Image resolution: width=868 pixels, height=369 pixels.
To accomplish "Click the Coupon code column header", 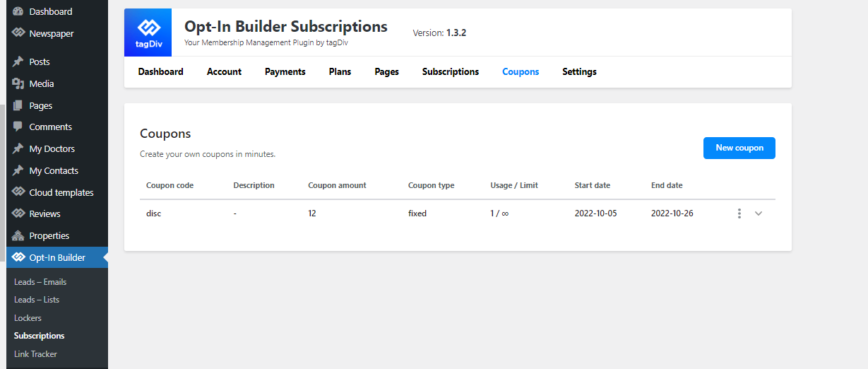I will coord(170,185).
